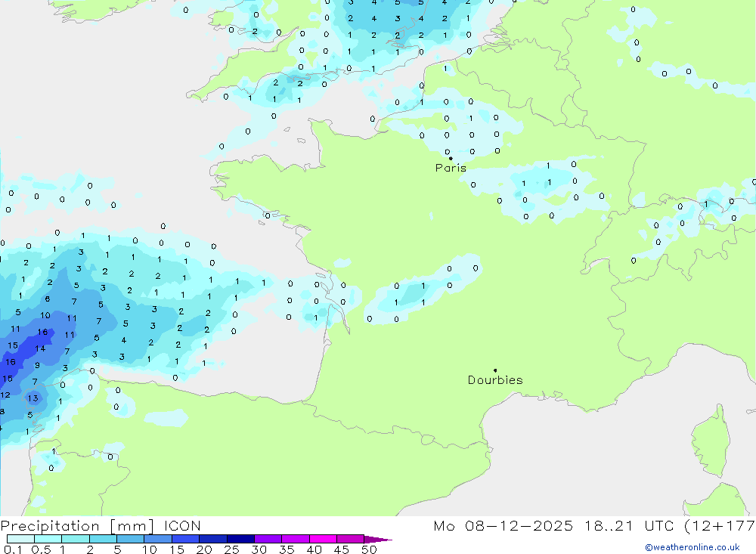This screenshot has height=554, width=756.
Task: Click the legend label '25'
Action: pos(232,549)
